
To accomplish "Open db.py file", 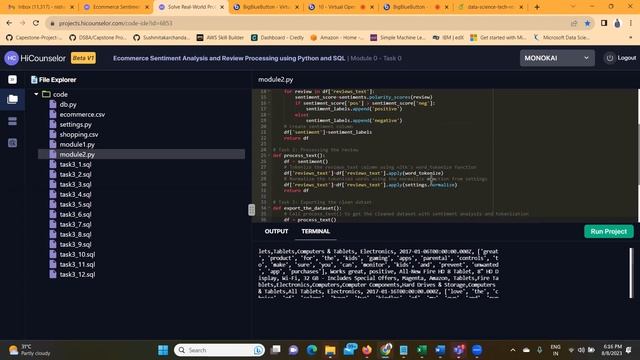I will point(68,104).
